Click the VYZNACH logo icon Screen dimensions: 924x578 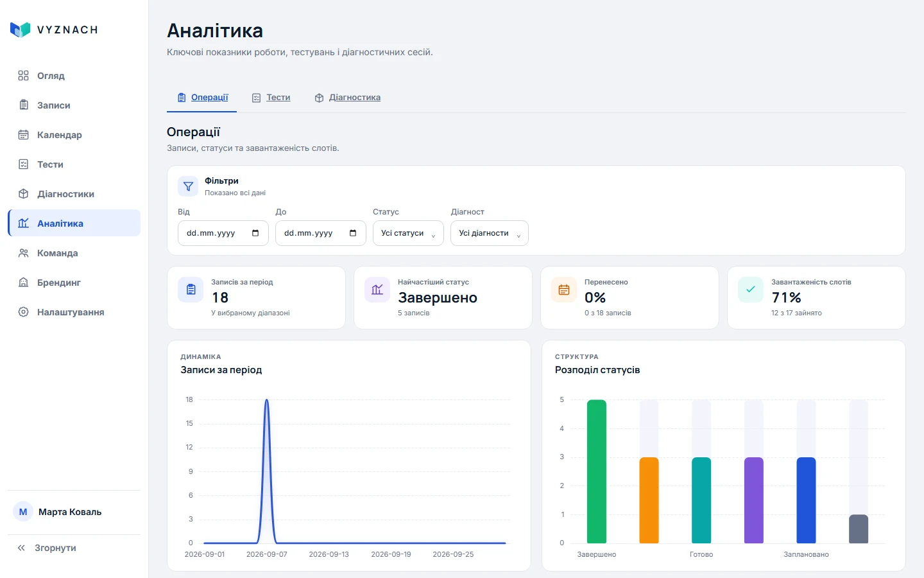(x=21, y=30)
